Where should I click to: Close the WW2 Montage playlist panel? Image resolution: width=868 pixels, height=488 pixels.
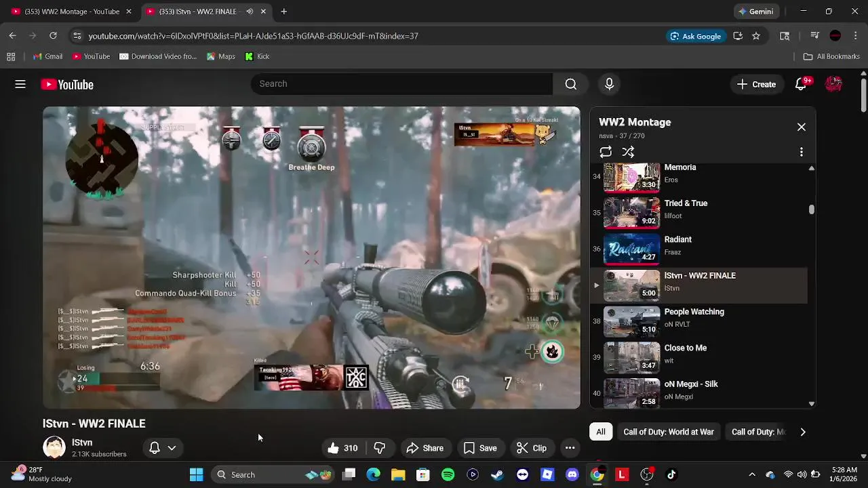801,127
